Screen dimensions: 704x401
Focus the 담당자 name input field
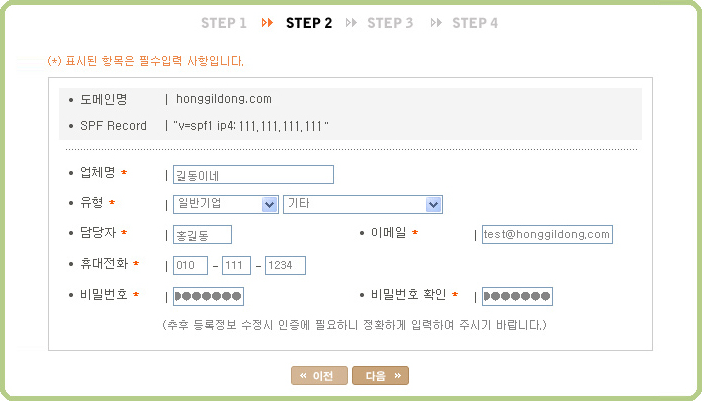(x=202, y=235)
